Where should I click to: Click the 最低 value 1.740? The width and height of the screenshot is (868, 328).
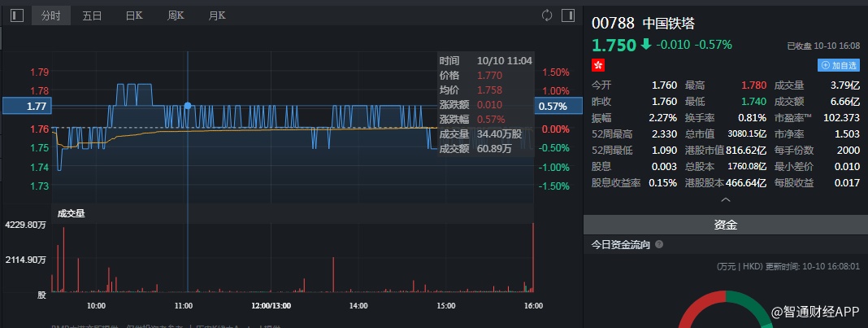coord(755,102)
